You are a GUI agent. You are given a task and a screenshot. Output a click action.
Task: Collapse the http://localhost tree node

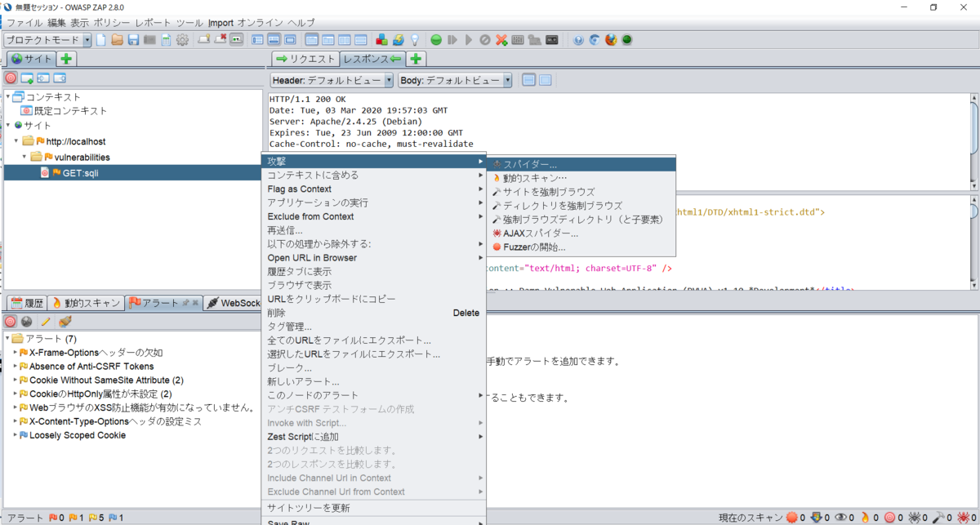(17, 141)
